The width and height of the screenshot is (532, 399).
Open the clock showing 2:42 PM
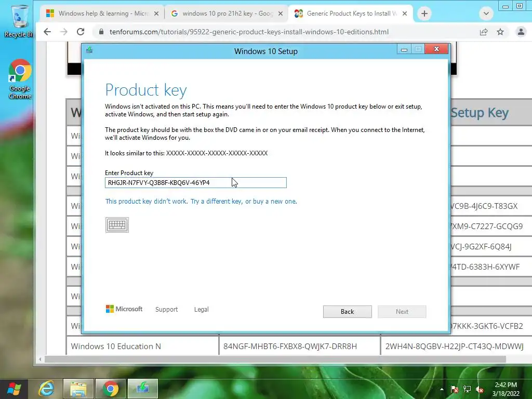(506, 389)
